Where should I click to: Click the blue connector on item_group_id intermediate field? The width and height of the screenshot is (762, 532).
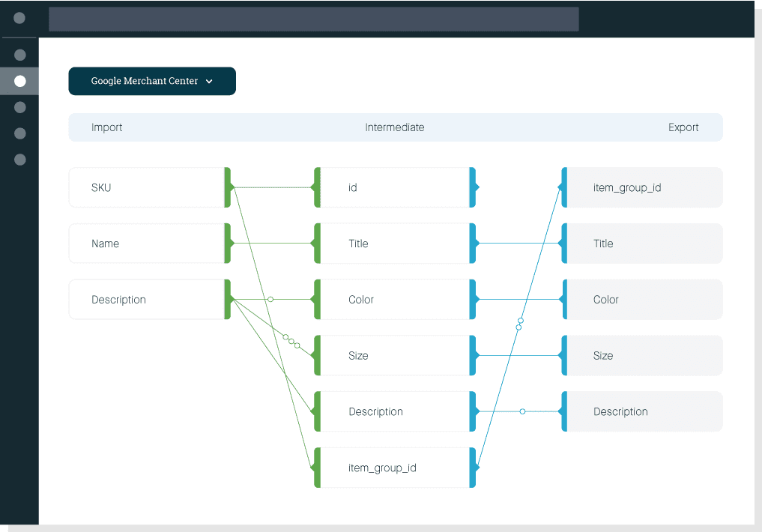tap(474, 468)
